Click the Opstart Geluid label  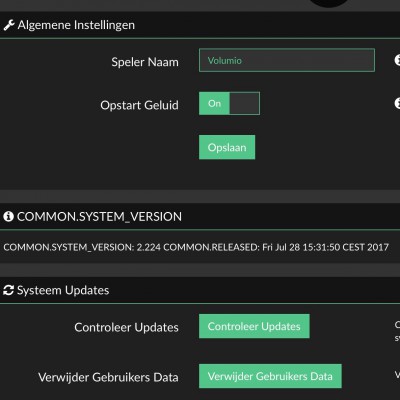[139, 105]
